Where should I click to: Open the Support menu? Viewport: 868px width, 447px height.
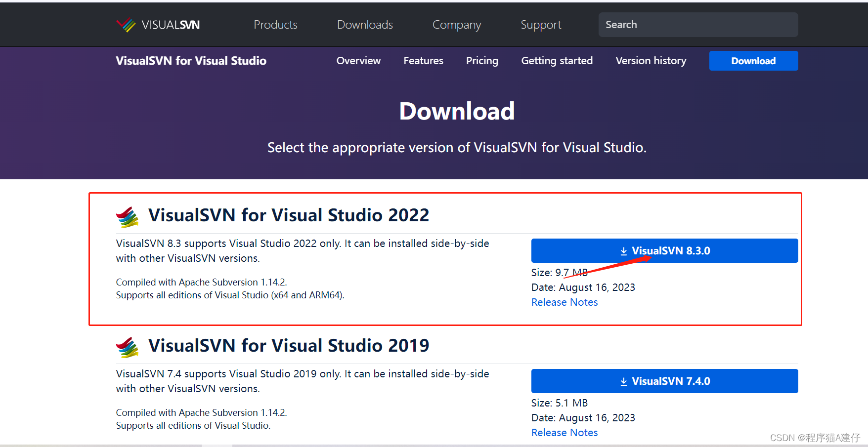541,25
